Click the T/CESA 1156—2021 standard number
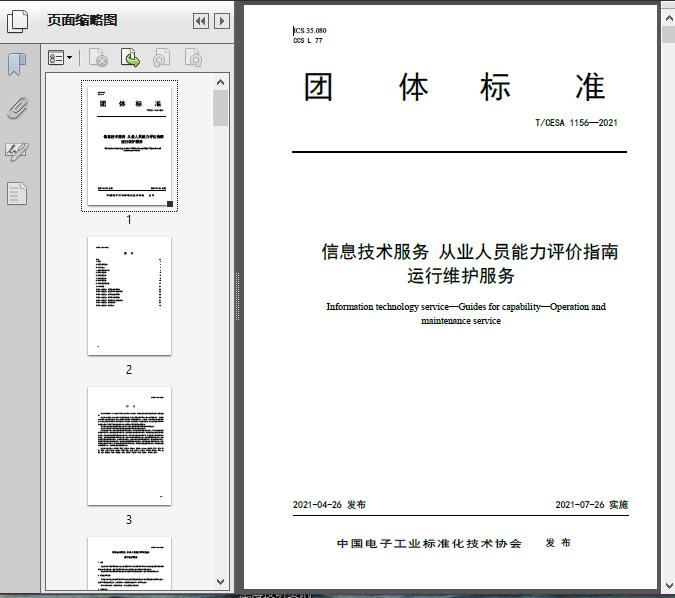Viewport: 675px width, 598px height. pos(576,123)
